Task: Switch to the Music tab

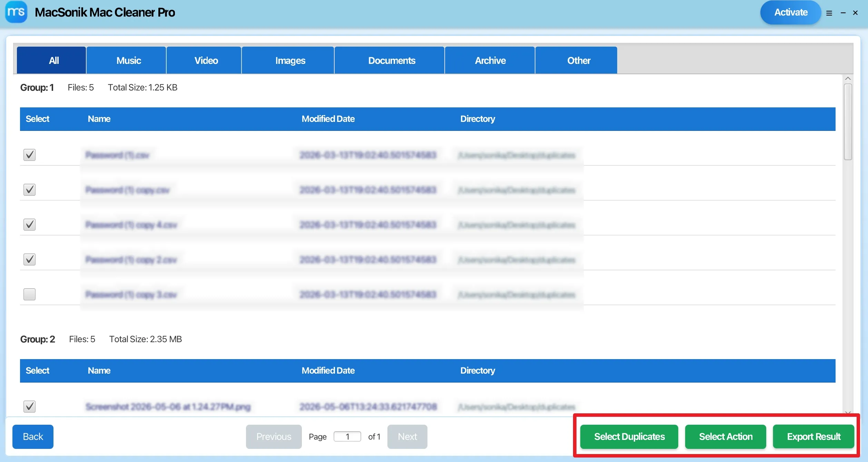Action: pyautogui.click(x=126, y=60)
